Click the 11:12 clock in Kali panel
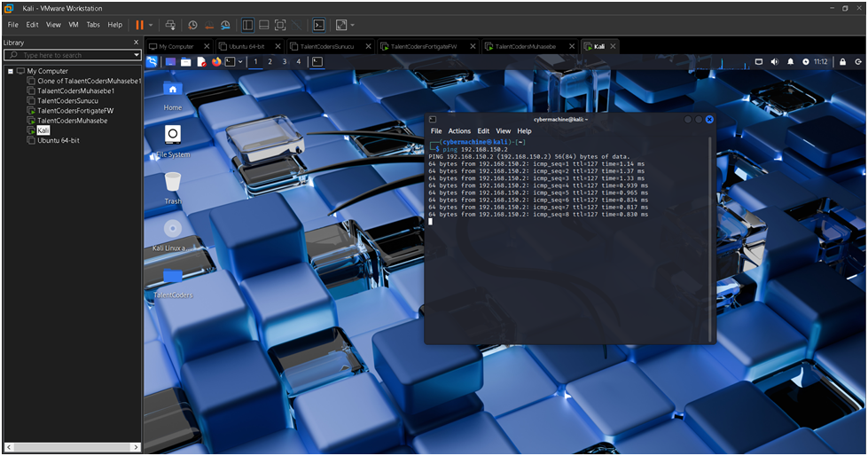Viewport: 868px width, 456px height. pos(820,61)
